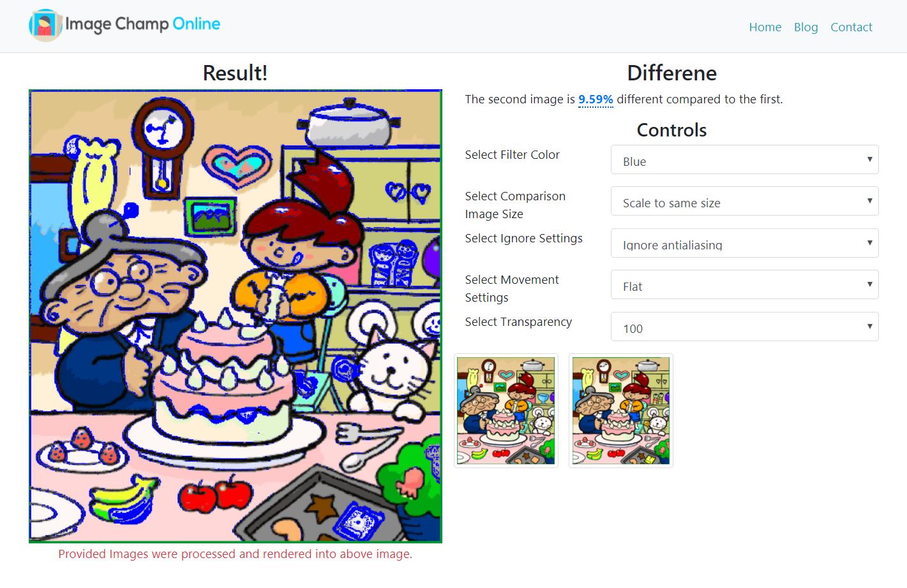Open the Home page link
This screenshot has height=588, width=907.
coord(765,27)
